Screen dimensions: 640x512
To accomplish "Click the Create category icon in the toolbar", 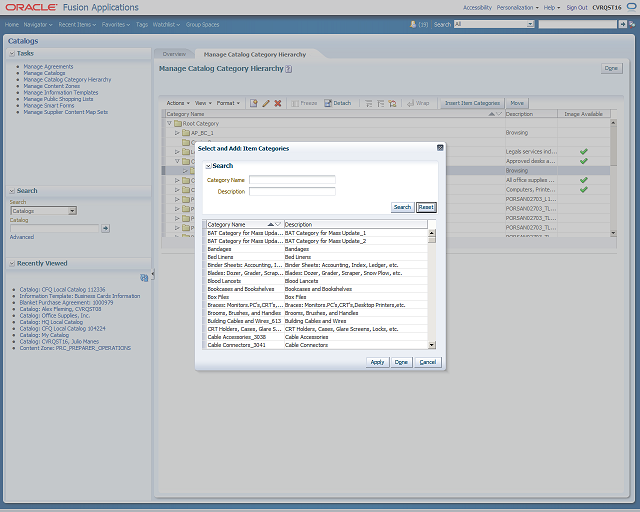I will coord(253,103).
